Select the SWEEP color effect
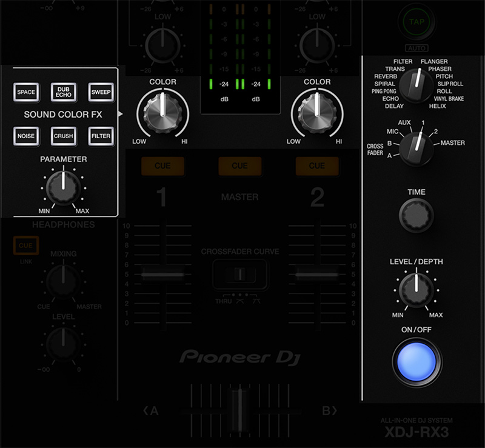The width and height of the screenshot is (485, 448). coord(100,92)
